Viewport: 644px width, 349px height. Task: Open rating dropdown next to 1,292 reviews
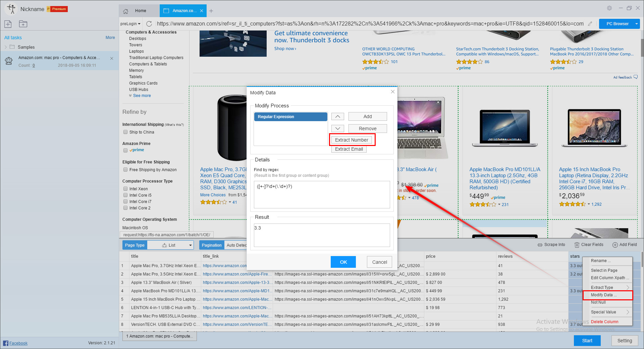click(x=589, y=204)
